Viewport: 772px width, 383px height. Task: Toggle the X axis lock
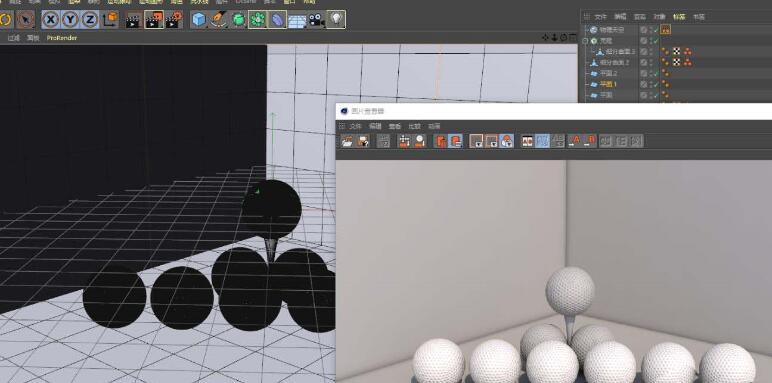[x=51, y=20]
